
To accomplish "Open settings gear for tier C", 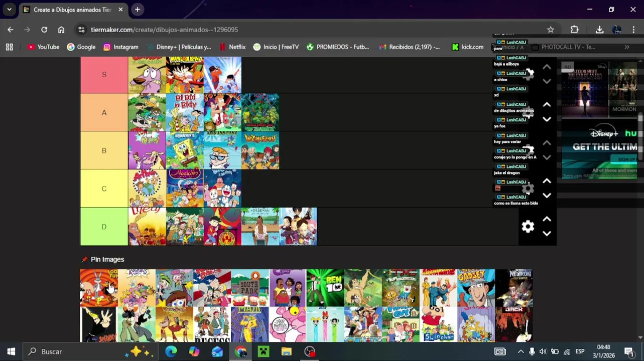I will tap(528, 189).
